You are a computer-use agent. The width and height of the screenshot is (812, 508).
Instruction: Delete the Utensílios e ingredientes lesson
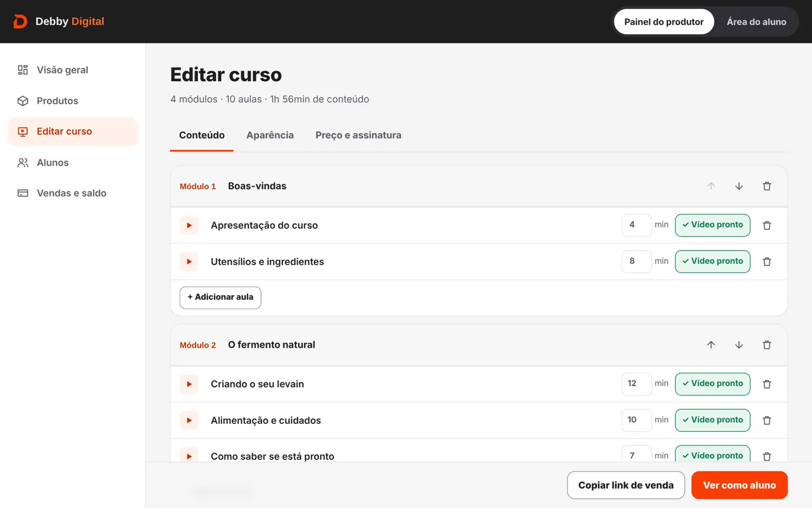point(767,261)
